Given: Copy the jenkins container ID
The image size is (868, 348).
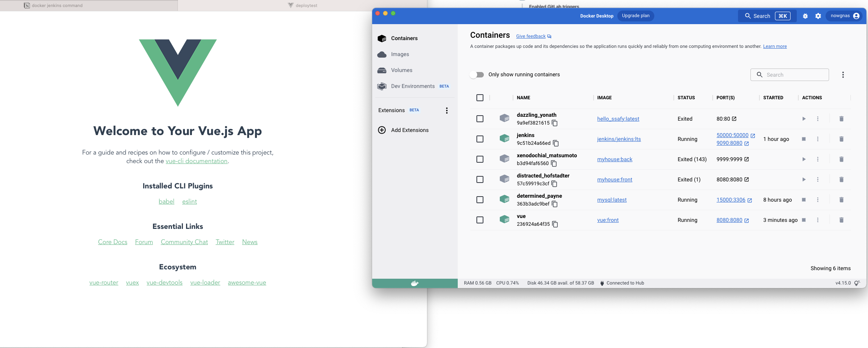Looking at the screenshot, I should click(x=556, y=143).
